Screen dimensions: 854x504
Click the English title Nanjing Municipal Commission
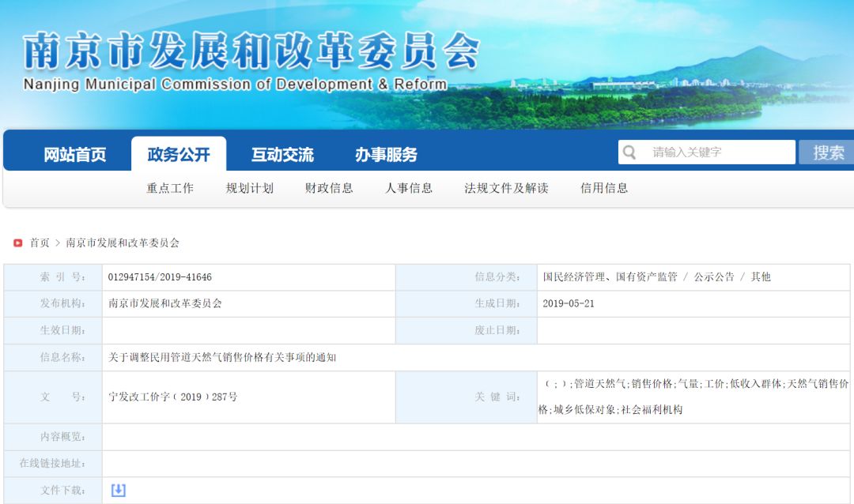click(236, 84)
